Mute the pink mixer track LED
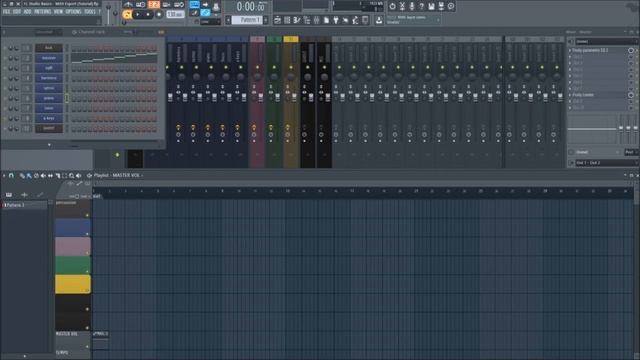Viewport: 640px width, 360px height. pyautogui.click(x=257, y=67)
